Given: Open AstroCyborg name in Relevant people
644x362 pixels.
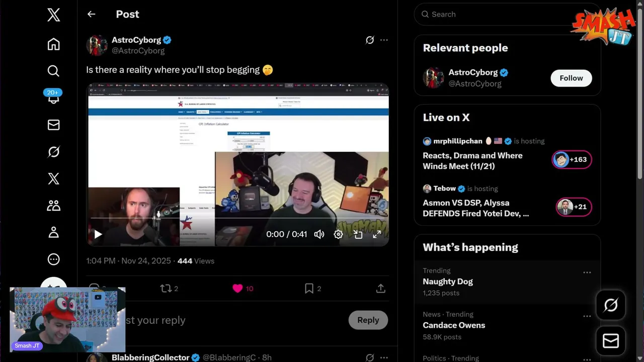Looking at the screenshot, I should pyautogui.click(x=473, y=72).
